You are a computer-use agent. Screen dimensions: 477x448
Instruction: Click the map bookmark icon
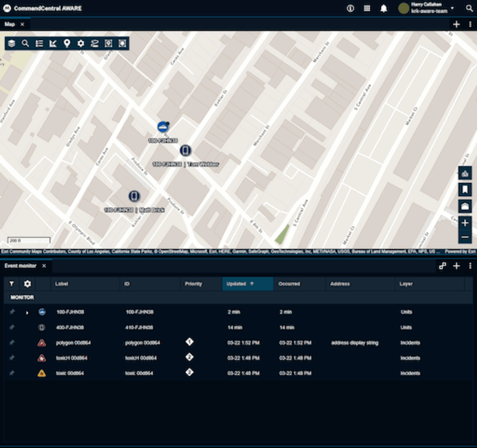tap(465, 190)
